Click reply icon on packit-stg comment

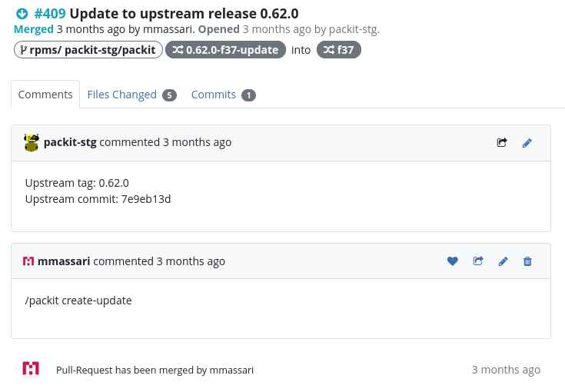[x=502, y=142]
